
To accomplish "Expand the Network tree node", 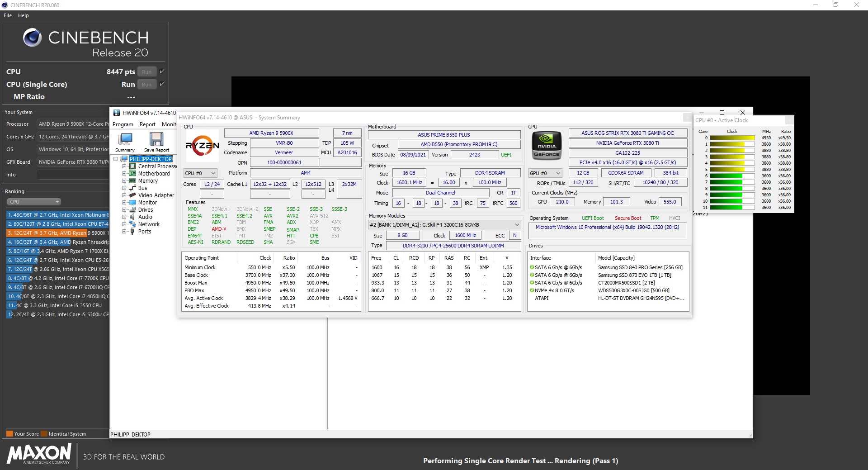I will click(124, 224).
